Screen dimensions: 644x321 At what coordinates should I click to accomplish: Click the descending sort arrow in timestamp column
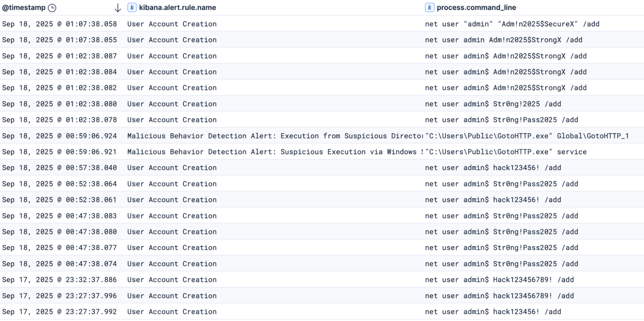click(x=118, y=8)
